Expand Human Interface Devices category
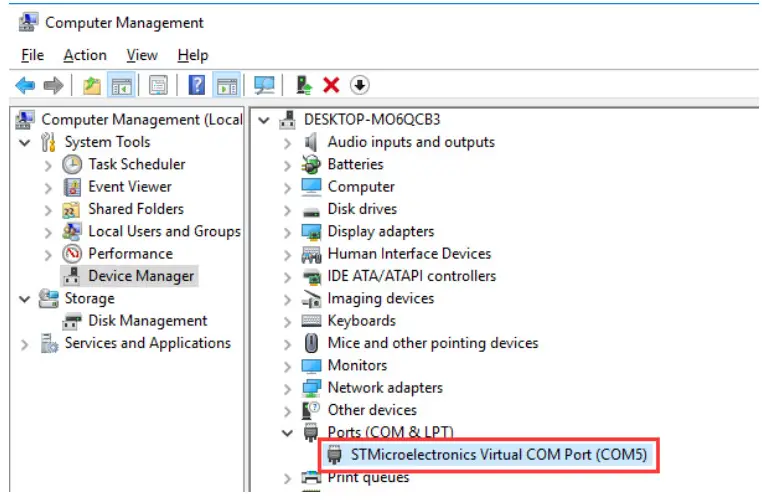This screenshot has height=504, width=762. 287,255
